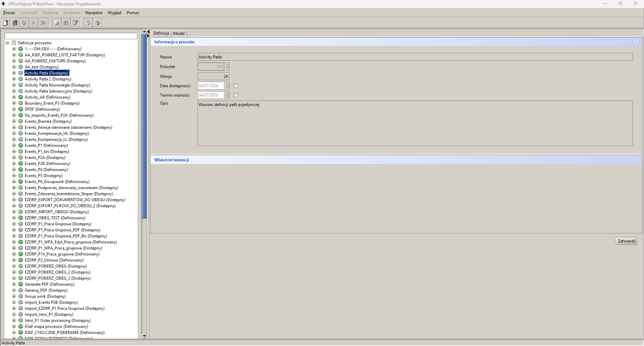Click the green icon beside Activity_All
The width and height of the screenshot is (644, 346).
20,97
